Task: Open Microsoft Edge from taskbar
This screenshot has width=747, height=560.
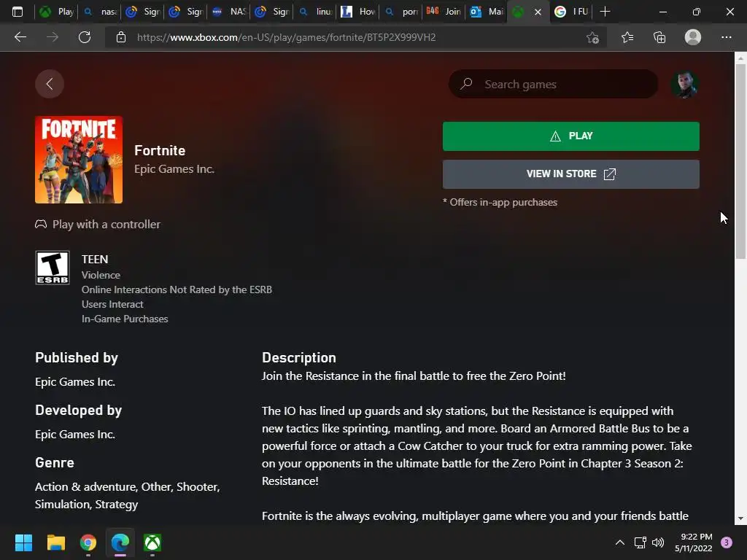Action: click(x=120, y=542)
